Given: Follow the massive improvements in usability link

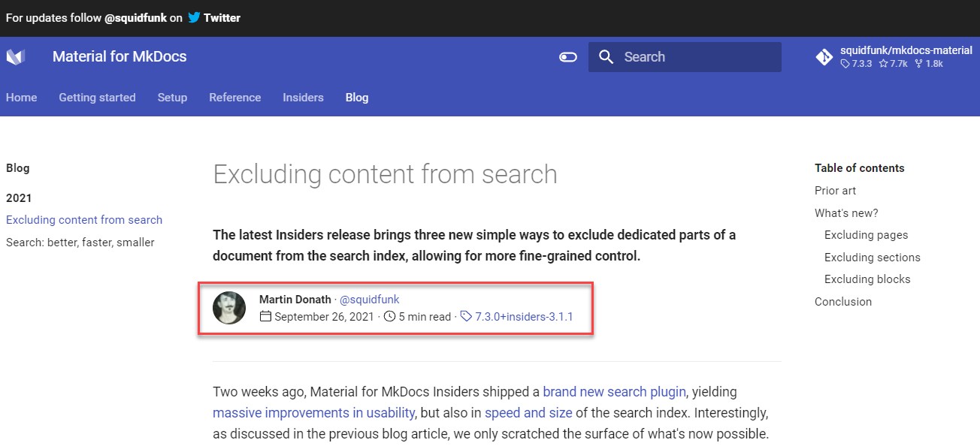Looking at the screenshot, I should [314, 412].
